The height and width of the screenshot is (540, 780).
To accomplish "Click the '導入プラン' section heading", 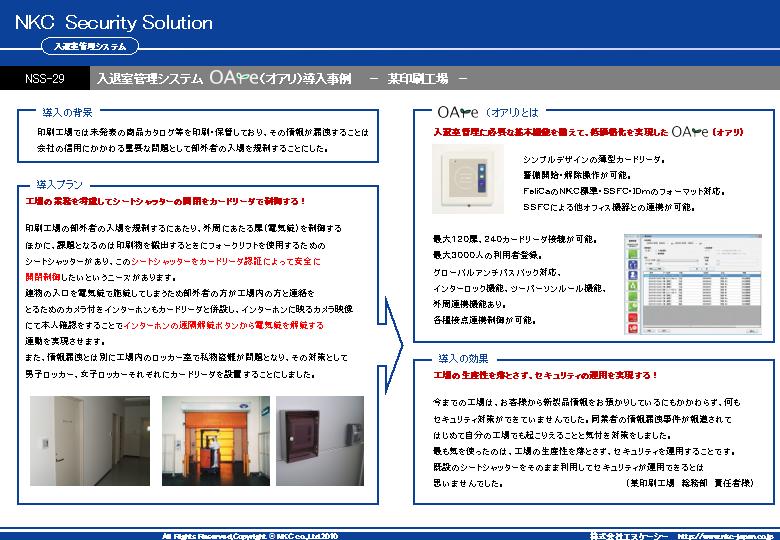I will tap(59, 184).
